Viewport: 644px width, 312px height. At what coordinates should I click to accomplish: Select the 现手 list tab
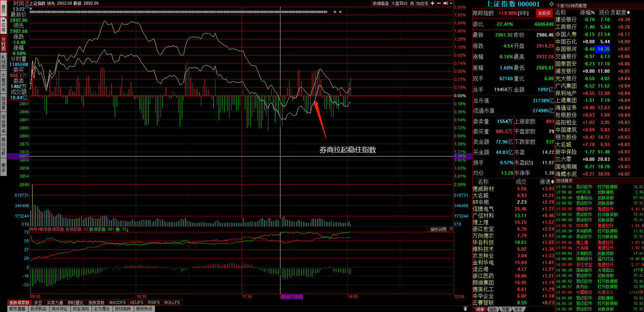pos(518,309)
